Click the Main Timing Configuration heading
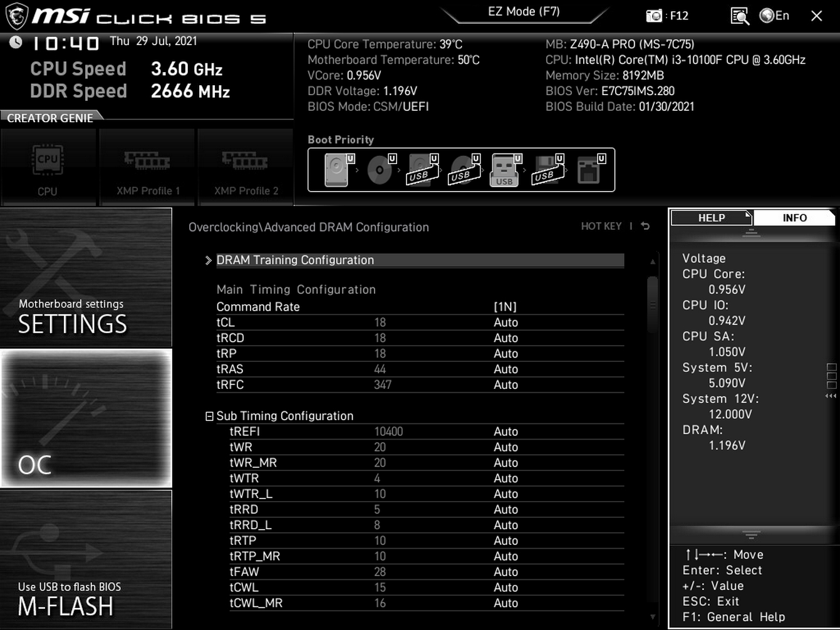 tap(296, 289)
